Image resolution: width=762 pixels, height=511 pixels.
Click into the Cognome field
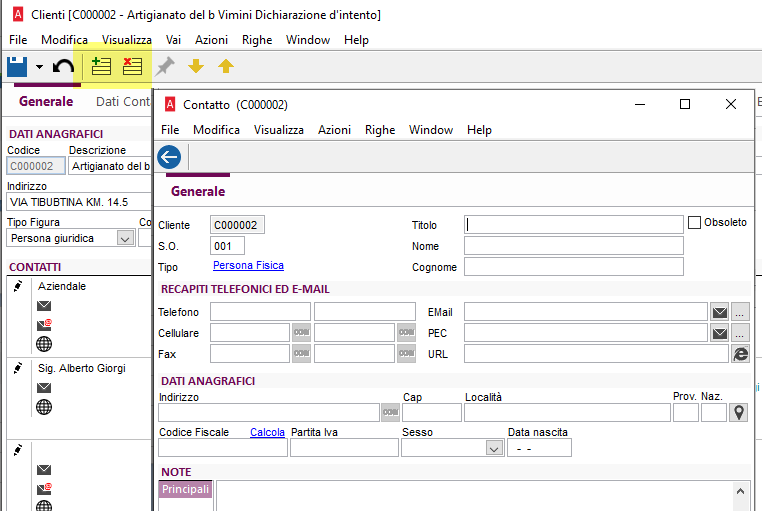click(573, 267)
